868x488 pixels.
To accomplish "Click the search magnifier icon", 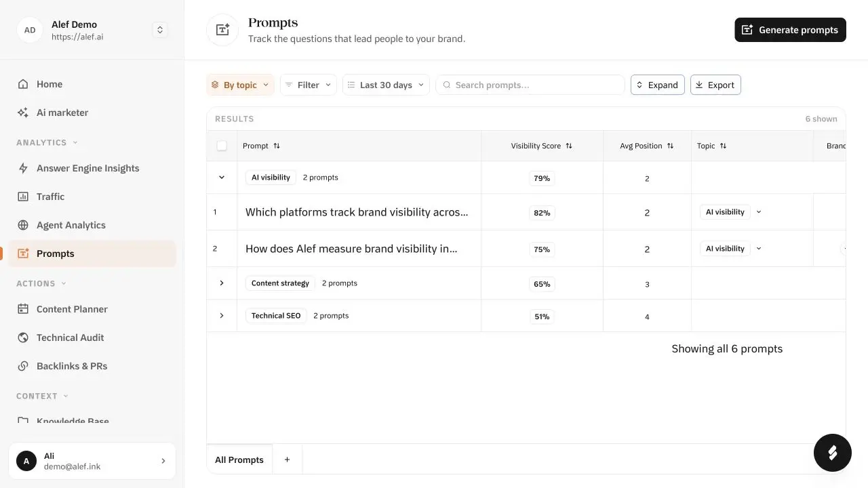I will pyautogui.click(x=447, y=85).
